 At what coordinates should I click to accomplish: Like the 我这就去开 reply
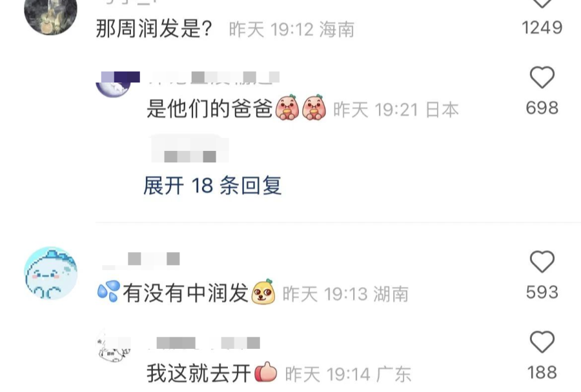click(x=542, y=342)
